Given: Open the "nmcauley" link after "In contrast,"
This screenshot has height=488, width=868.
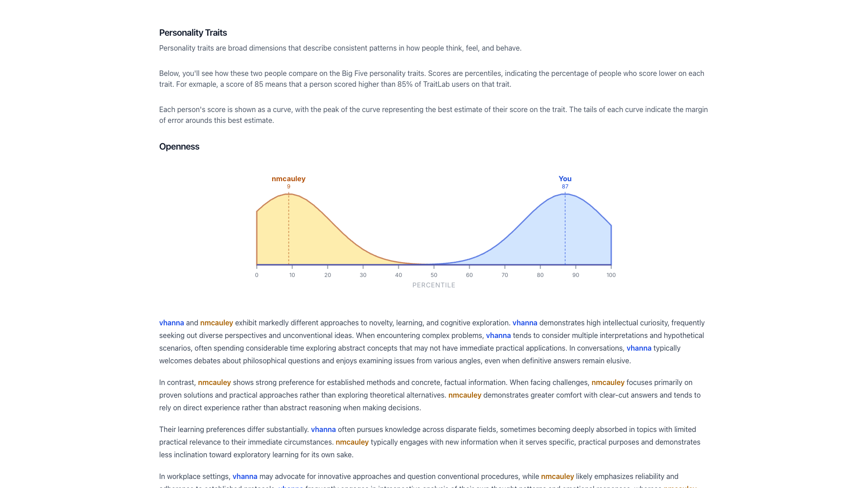Looking at the screenshot, I should [x=214, y=382].
